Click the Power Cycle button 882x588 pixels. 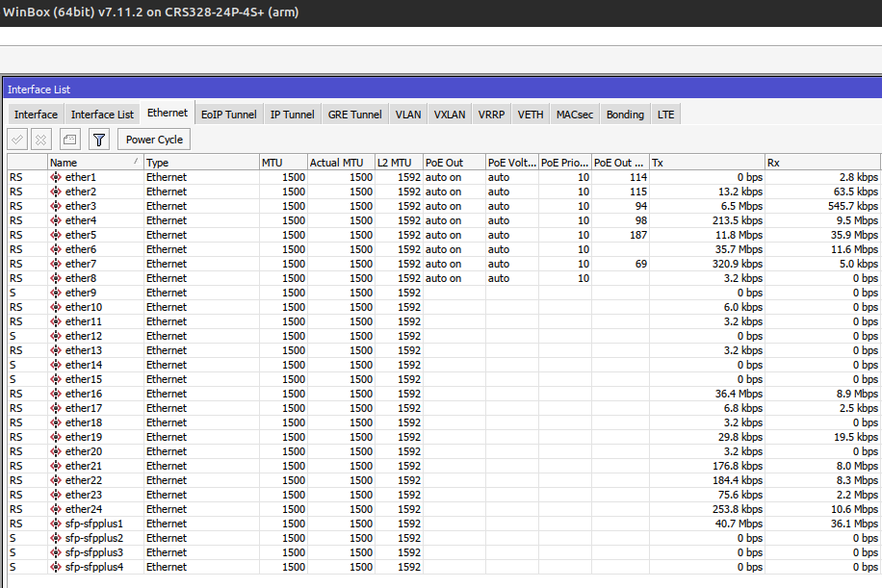[x=154, y=140]
